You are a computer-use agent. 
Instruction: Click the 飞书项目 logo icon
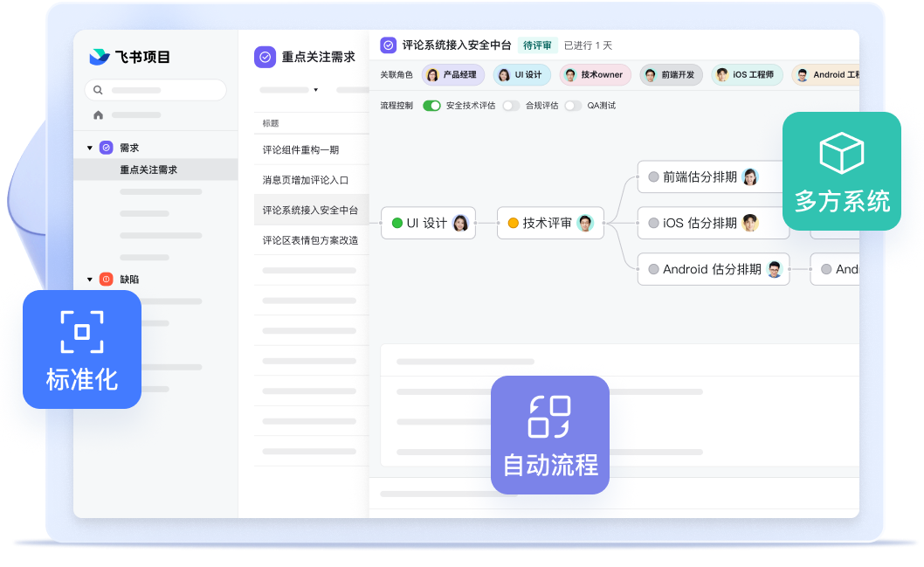99,58
